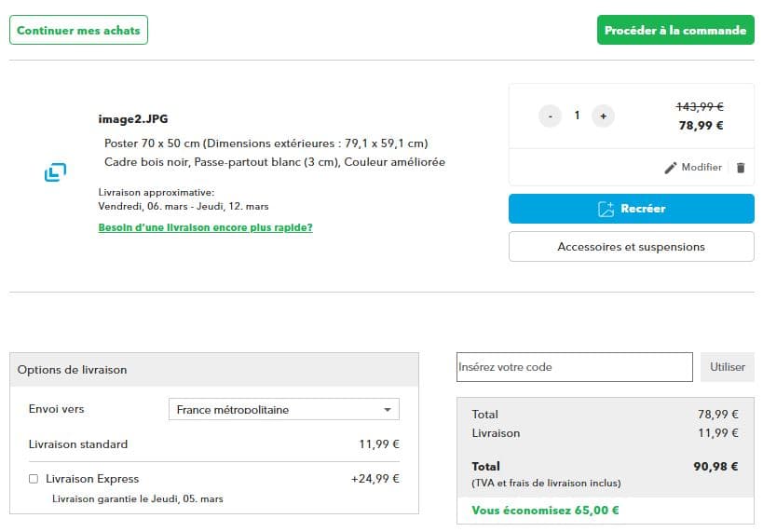Viewport: 763px width, 532px height.
Task: Click Continuer mes achats button
Action: [x=78, y=30]
